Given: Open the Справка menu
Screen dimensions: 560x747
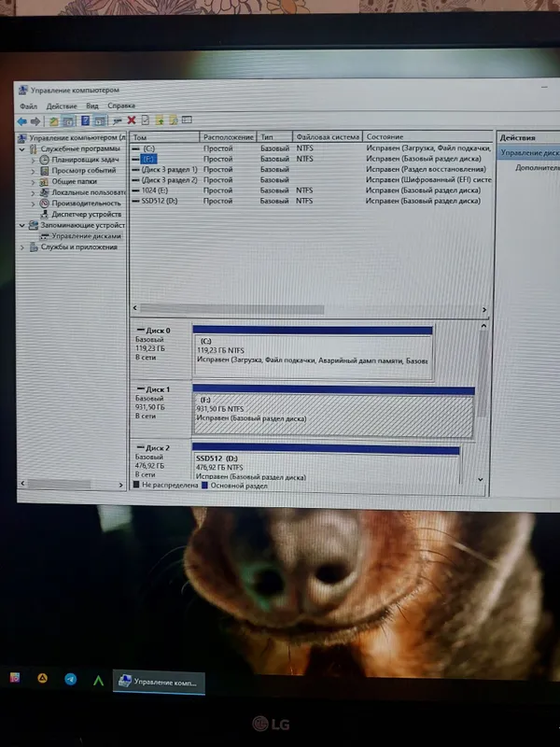Looking at the screenshot, I should [x=121, y=106].
